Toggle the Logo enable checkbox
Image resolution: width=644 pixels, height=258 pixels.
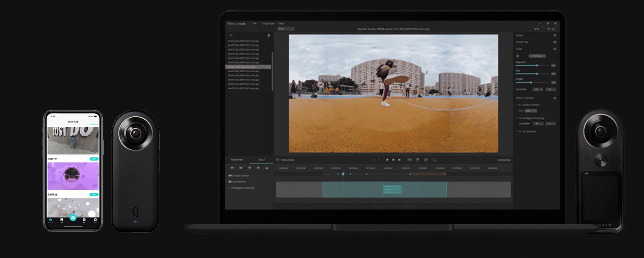pos(518,56)
